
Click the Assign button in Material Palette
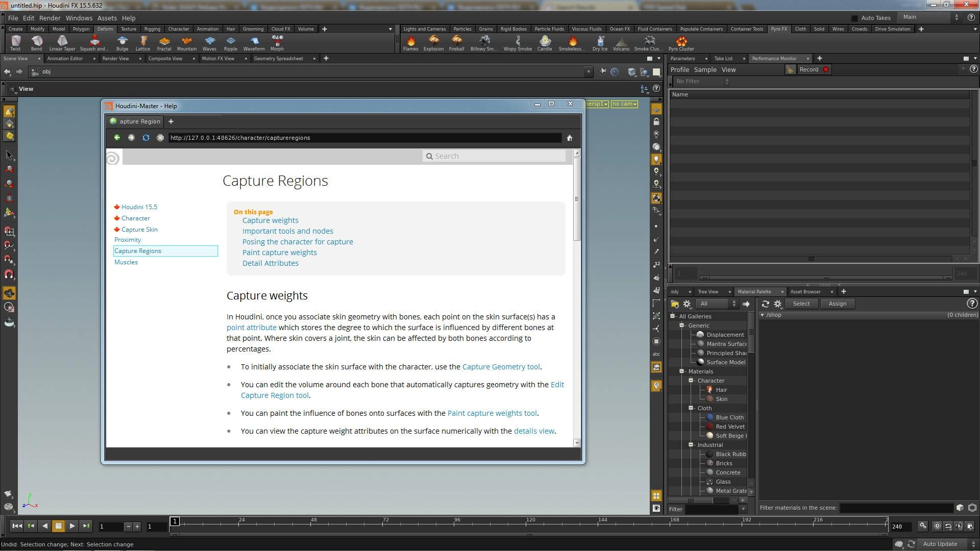[x=838, y=304]
